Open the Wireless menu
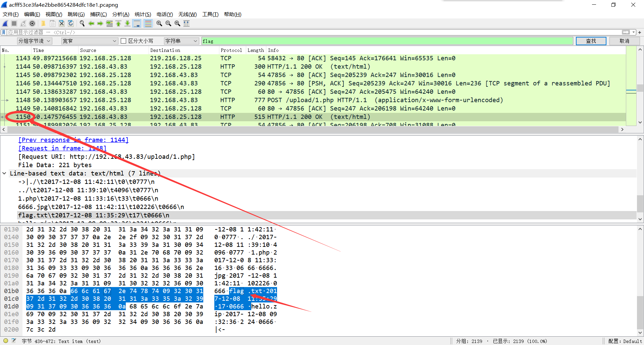 point(187,14)
